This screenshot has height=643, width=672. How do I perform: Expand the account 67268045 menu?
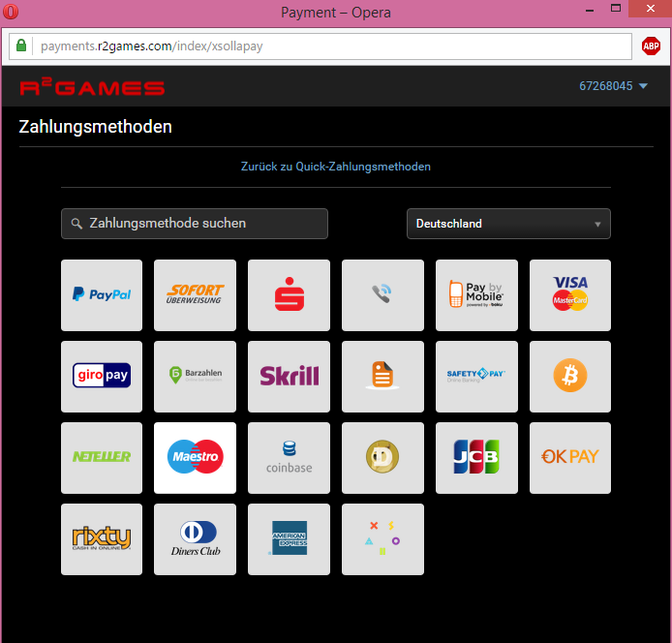click(613, 86)
